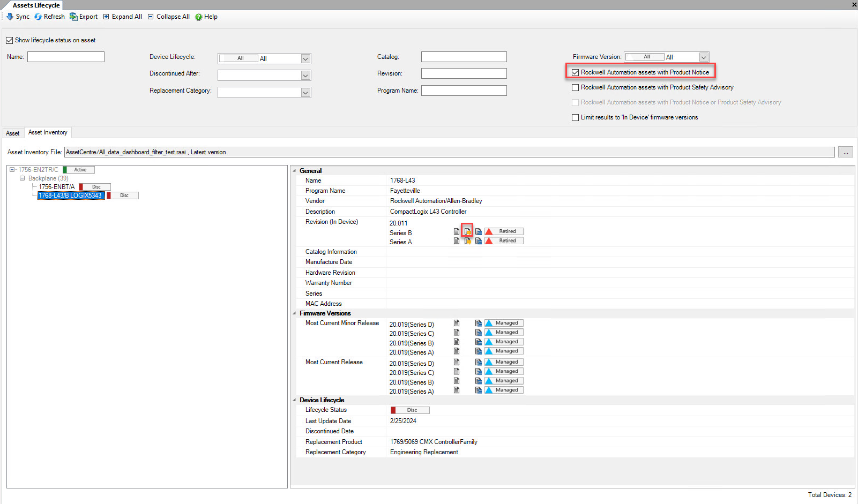
Task: Select the Assets Lifecycle window tab
Action: pyautogui.click(x=36, y=5)
